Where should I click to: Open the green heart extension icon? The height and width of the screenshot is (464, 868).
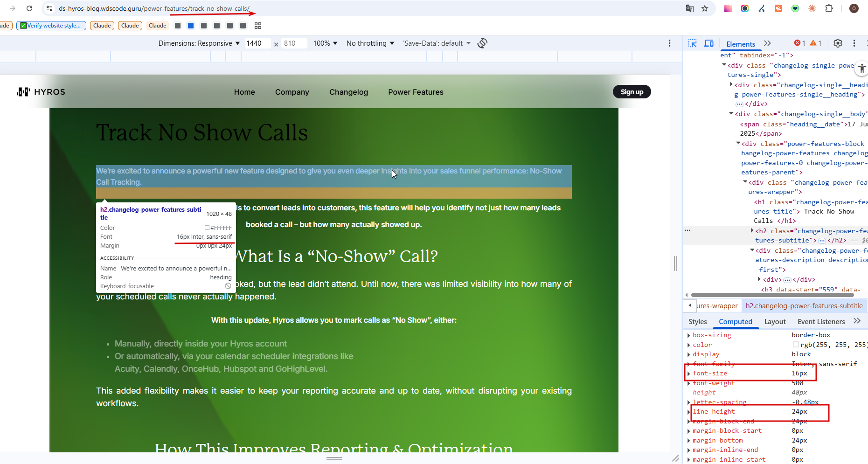pos(795,8)
